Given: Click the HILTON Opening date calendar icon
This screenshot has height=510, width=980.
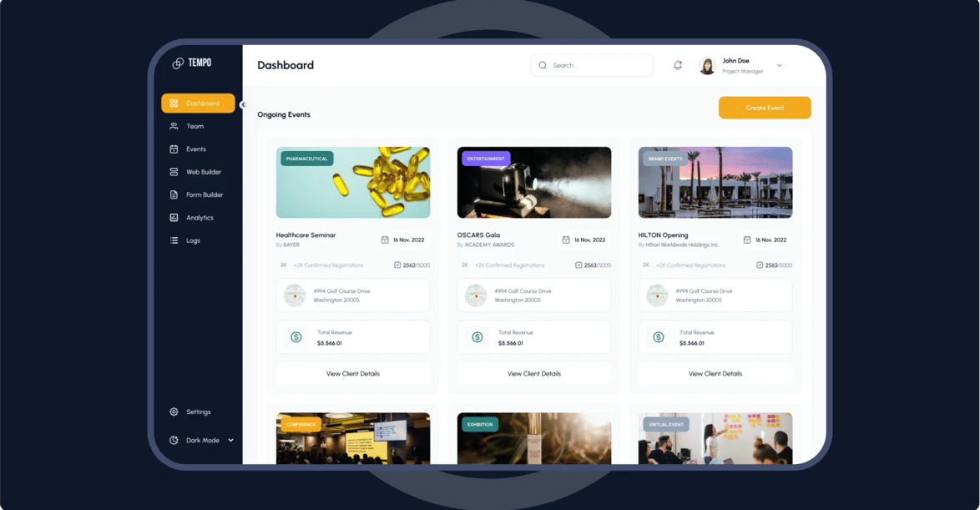Looking at the screenshot, I should tap(747, 240).
